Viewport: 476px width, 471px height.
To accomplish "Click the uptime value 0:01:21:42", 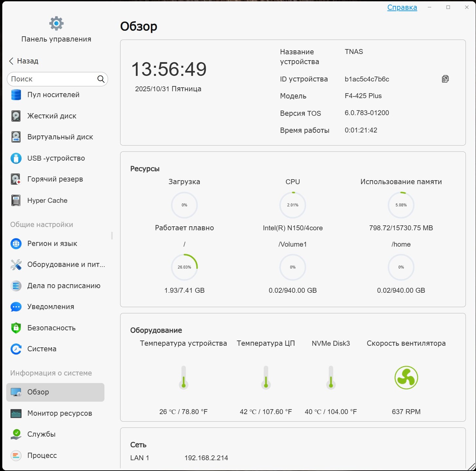I will 361,130.
